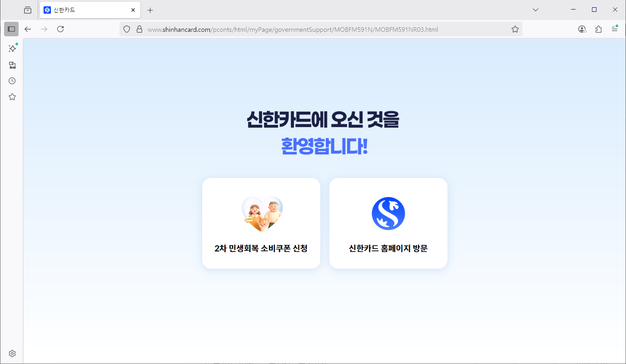Switch to the 신한카드 browser tab

coord(86,10)
